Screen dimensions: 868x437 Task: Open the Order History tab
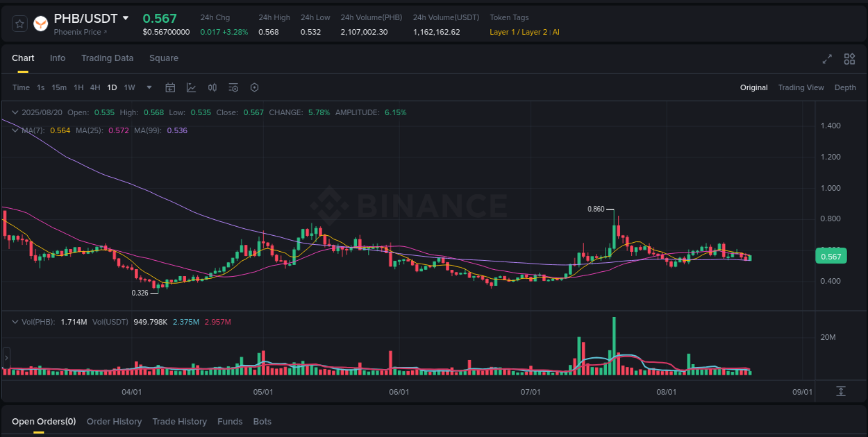(x=114, y=421)
